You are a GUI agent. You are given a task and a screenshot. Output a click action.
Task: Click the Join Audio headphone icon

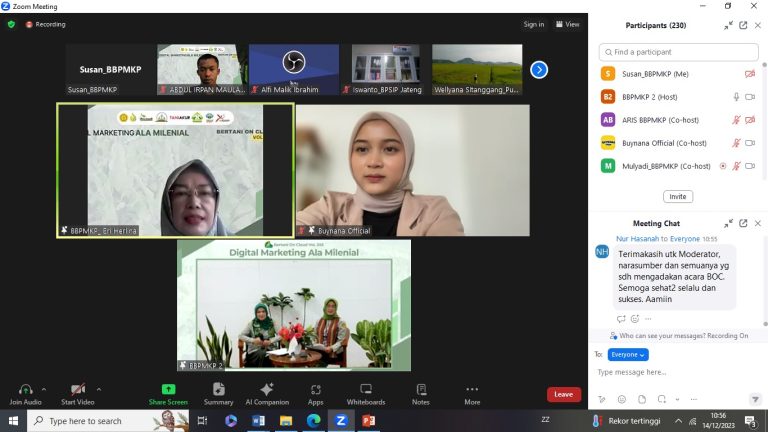(x=25, y=390)
